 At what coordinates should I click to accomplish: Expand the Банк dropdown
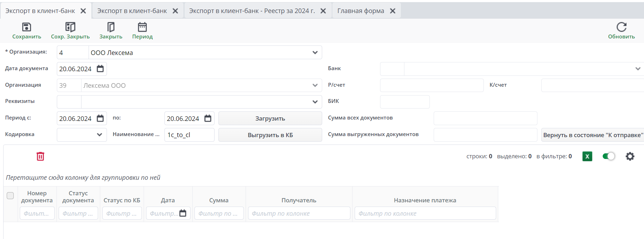click(638, 69)
